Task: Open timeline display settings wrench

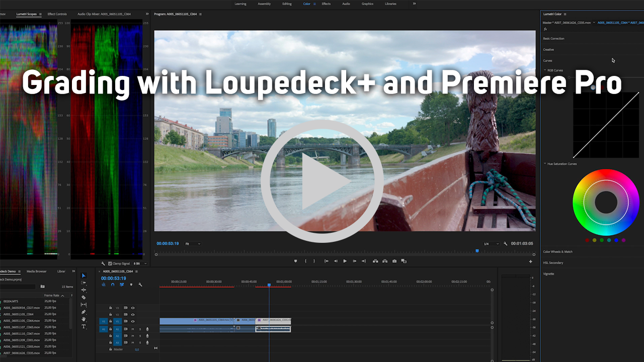Action: tap(140, 285)
